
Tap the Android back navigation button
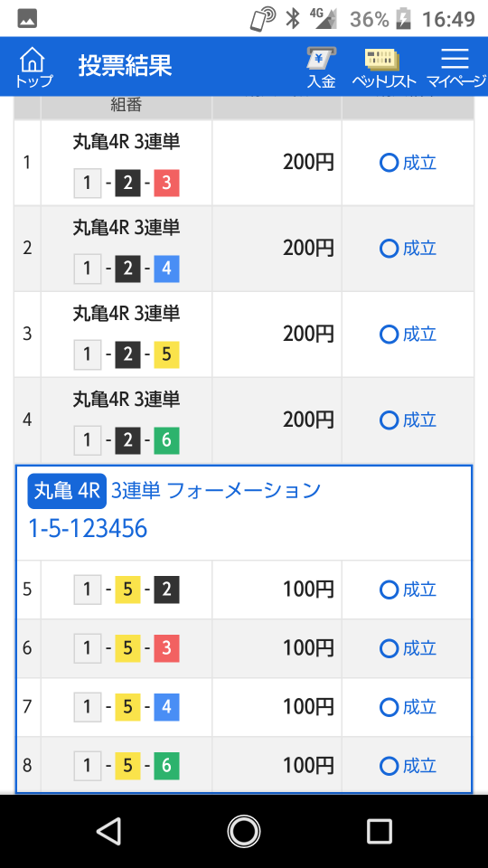point(109,831)
